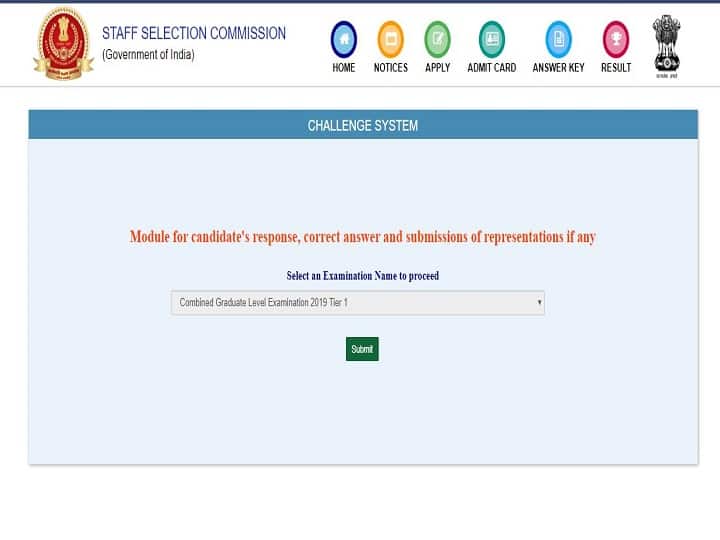Click the blue HOME circle icon

pos(343,39)
